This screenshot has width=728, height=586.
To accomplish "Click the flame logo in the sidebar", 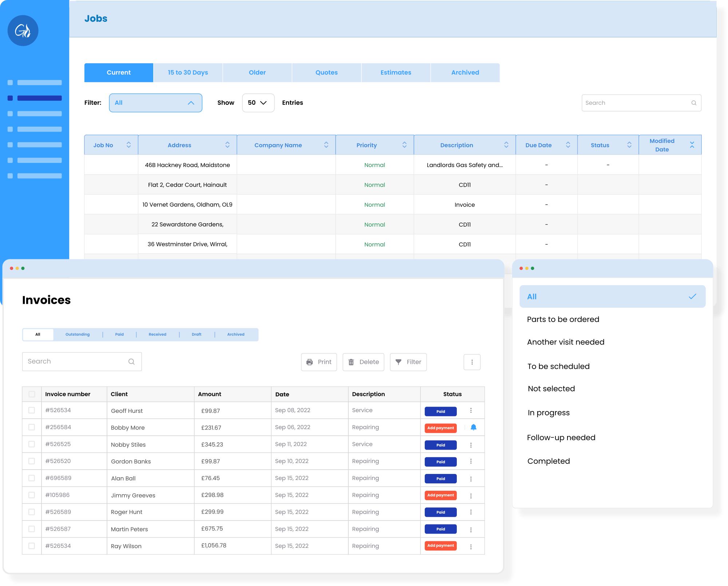I will [x=23, y=31].
